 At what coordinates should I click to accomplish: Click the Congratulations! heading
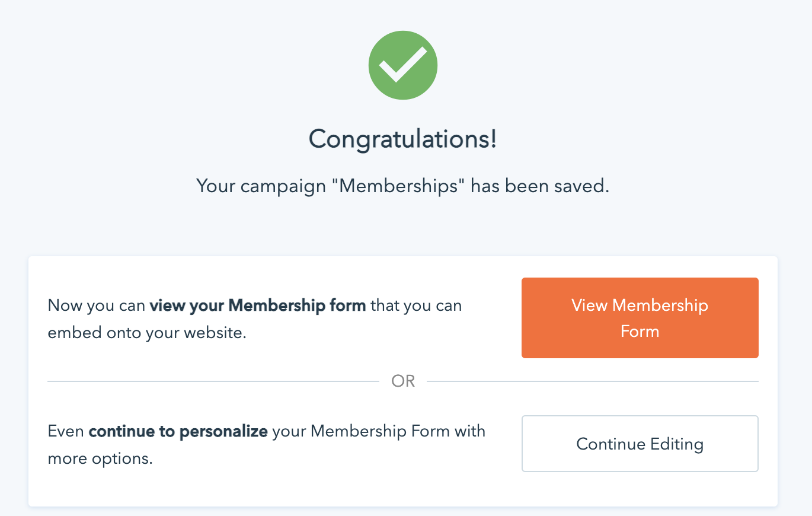click(403, 140)
